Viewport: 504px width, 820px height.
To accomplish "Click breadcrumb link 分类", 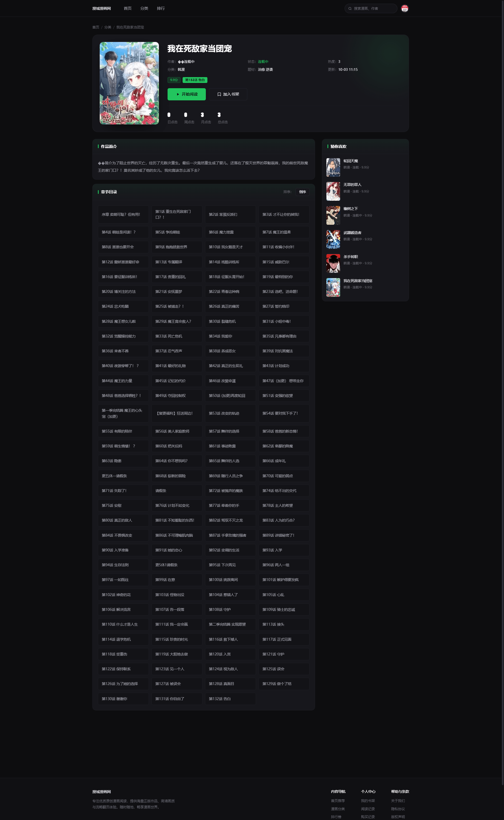I will [108, 27].
